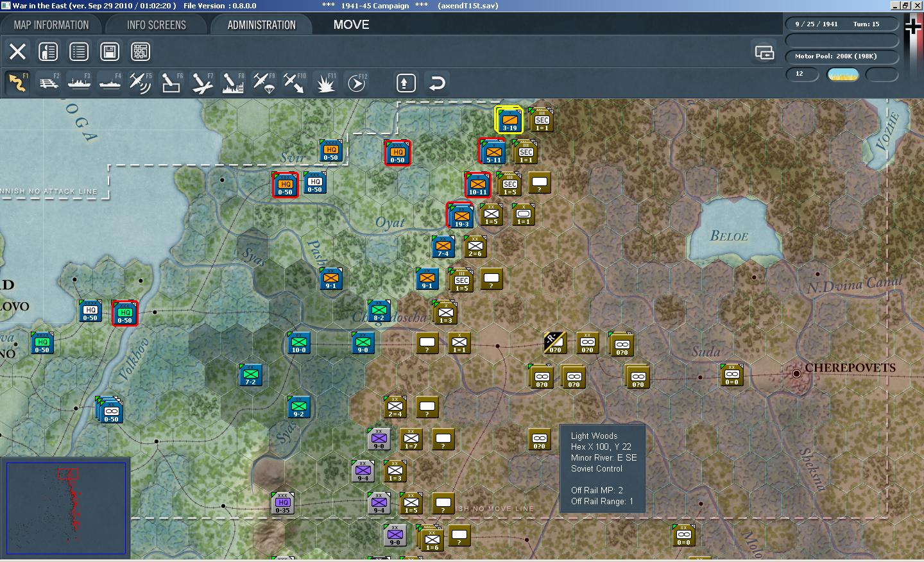Click the end turn (F12) icon
The width and height of the screenshot is (924, 562).
pyautogui.click(x=356, y=83)
